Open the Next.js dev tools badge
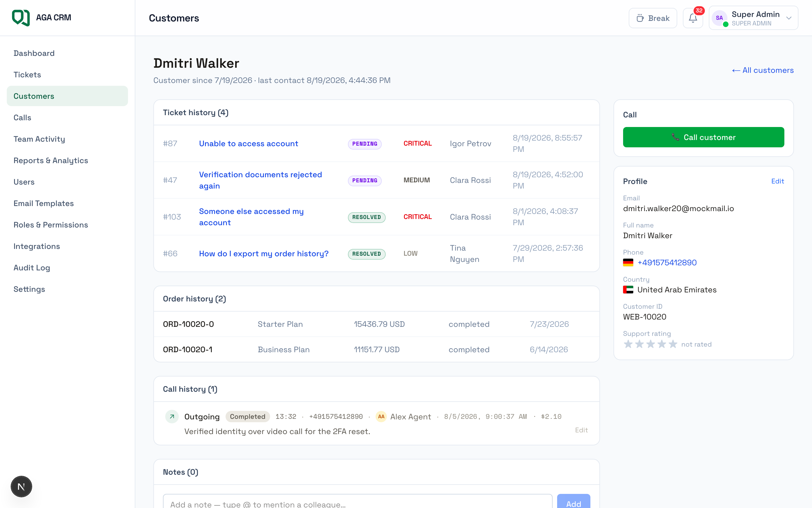The width and height of the screenshot is (812, 508). (x=21, y=487)
